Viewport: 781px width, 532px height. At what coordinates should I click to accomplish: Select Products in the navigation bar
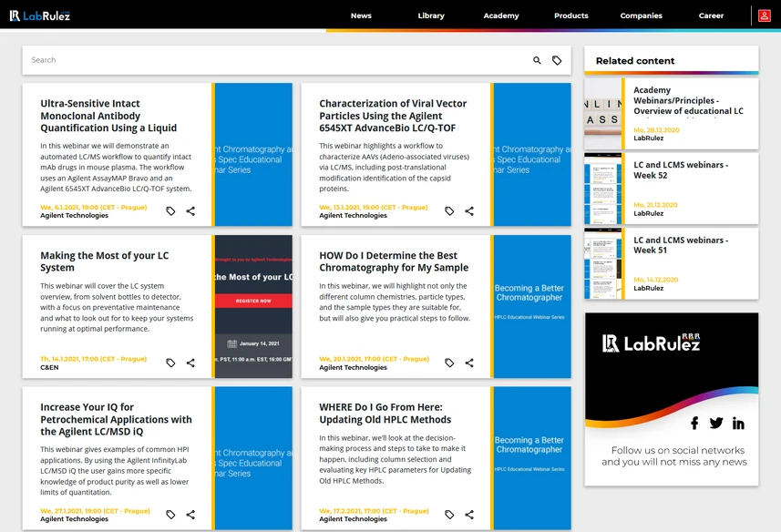[570, 15]
